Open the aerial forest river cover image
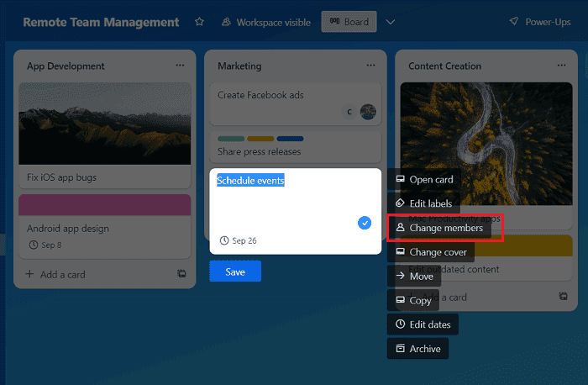This screenshot has height=385, width=588. click(486, 144)
